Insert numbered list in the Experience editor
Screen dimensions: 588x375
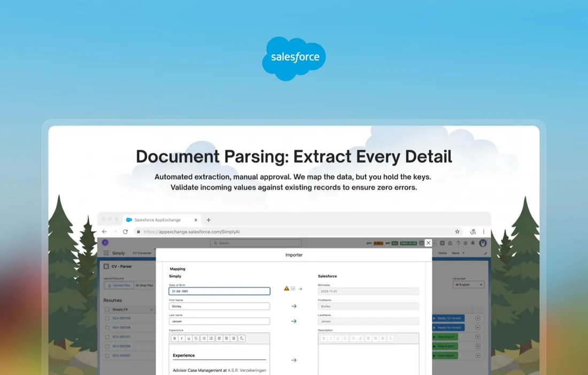click(x=211, y=338)
